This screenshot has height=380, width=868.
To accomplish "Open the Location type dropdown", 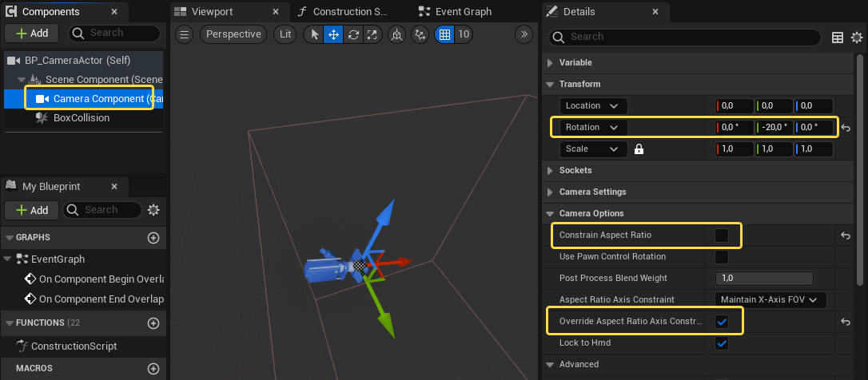I will pos(593,105).
